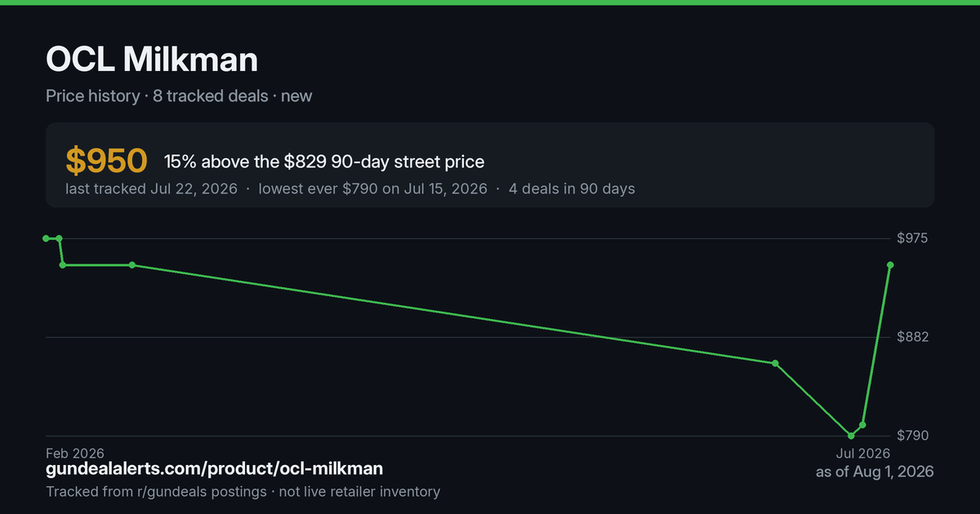Click the 'as of Aug 1, 2026' text
The image size is (980, 514).
(875, 472)
